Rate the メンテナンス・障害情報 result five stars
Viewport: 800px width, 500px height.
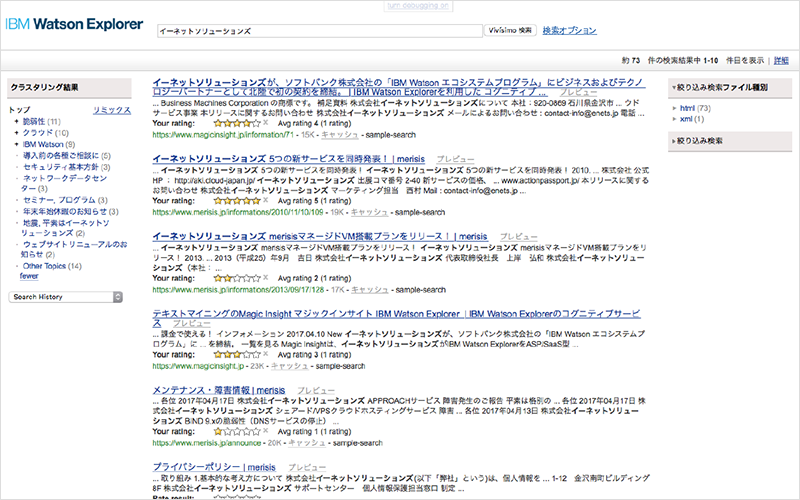[x=257, y=432]
